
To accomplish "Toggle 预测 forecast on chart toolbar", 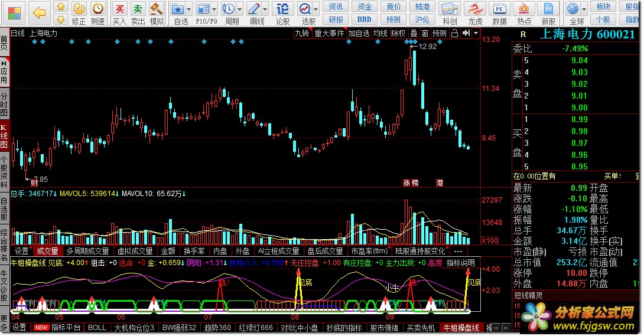I will click(x=440, y=33).
